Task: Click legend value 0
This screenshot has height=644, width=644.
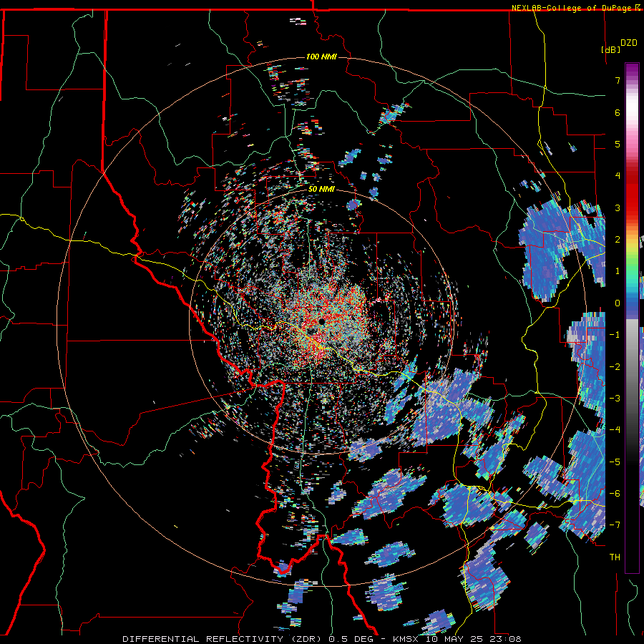Action: pyautogui.click(x=618, y=303)
